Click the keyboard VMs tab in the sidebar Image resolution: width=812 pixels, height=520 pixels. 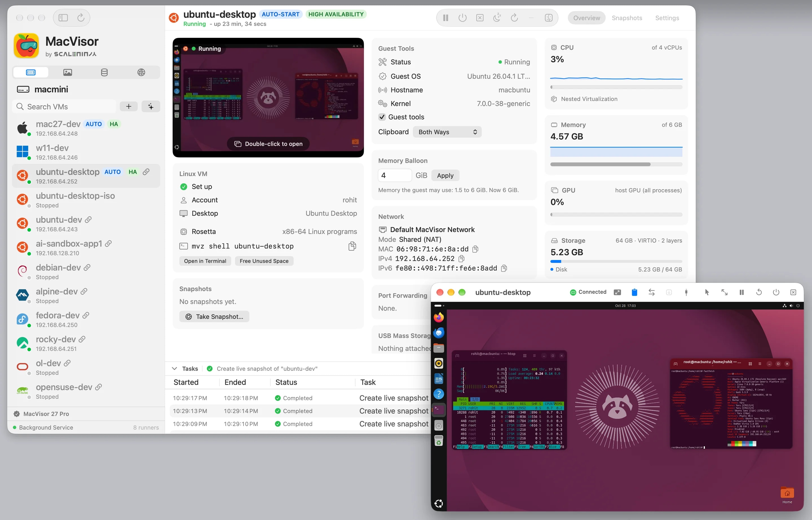click(31, 72)
